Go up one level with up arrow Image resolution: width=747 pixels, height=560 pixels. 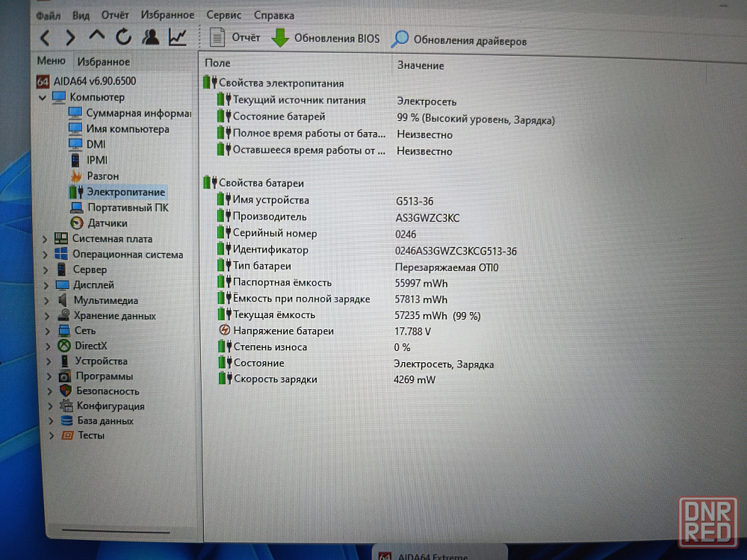96,37
